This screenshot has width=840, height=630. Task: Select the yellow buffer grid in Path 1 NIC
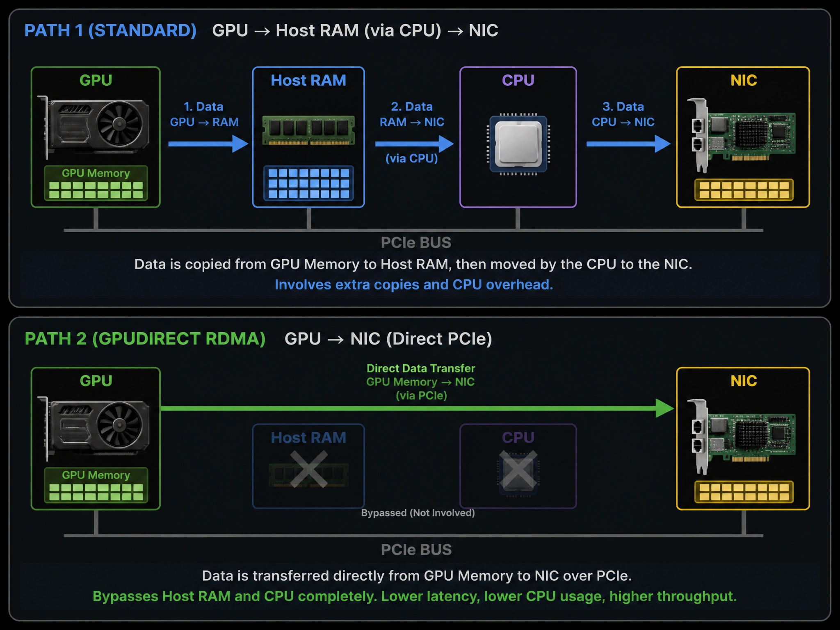pos(744,189)
